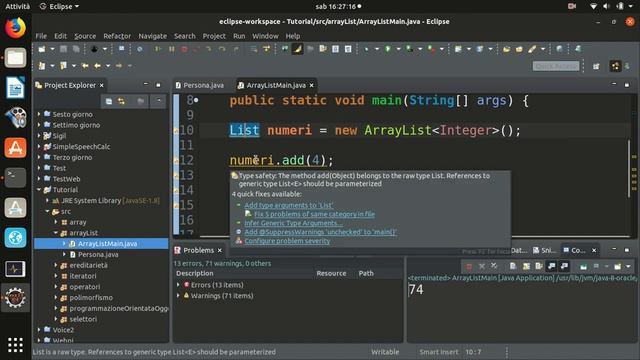The height and width of the screenshot is (360, 640).
Task: Open the Navigate menu
Action: (153, 36)
